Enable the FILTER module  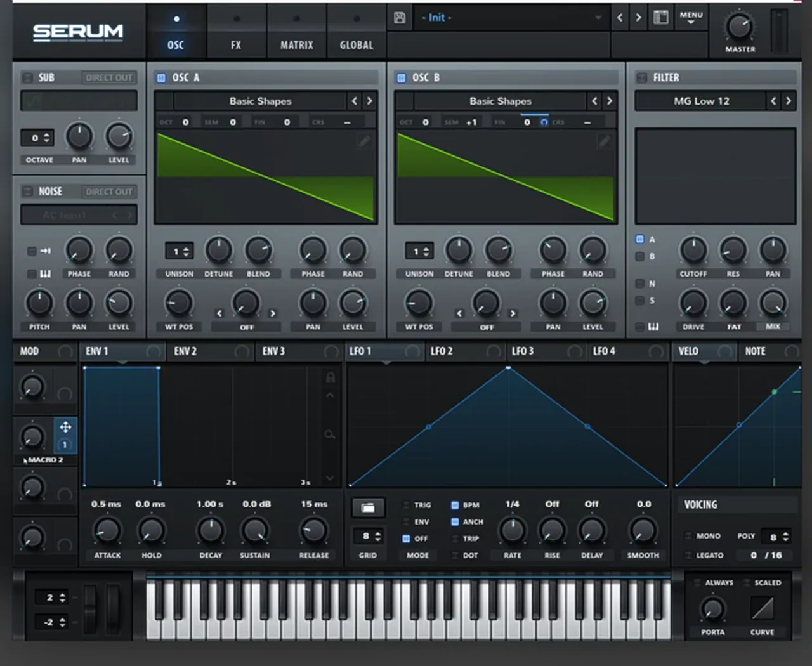pyautogui.click(x=641, y=77)
